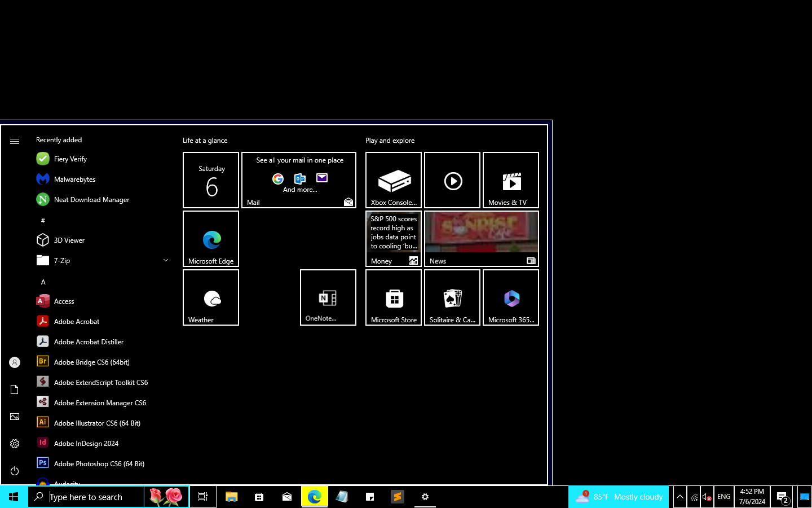Open the OneNote tile
The height and width of the screenshot is (508, 812).
(328, 297)
